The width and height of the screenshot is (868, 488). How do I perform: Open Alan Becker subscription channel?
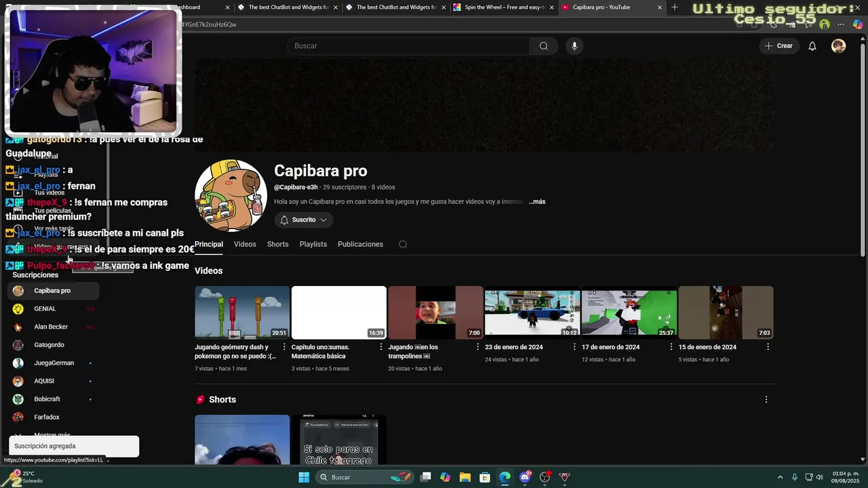point(54,327)
